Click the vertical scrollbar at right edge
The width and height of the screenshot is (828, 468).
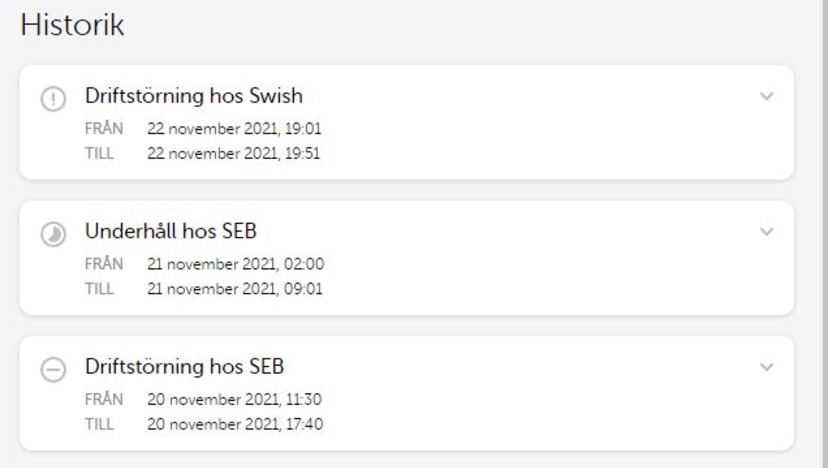click(823, 234)
